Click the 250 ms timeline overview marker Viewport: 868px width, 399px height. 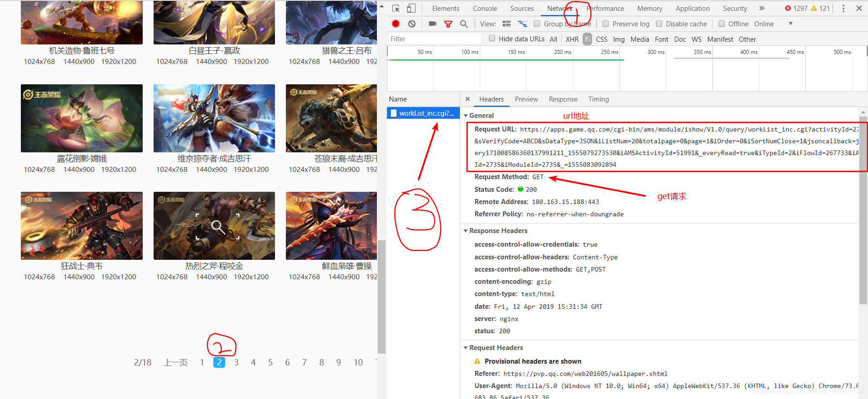point(609,52)
